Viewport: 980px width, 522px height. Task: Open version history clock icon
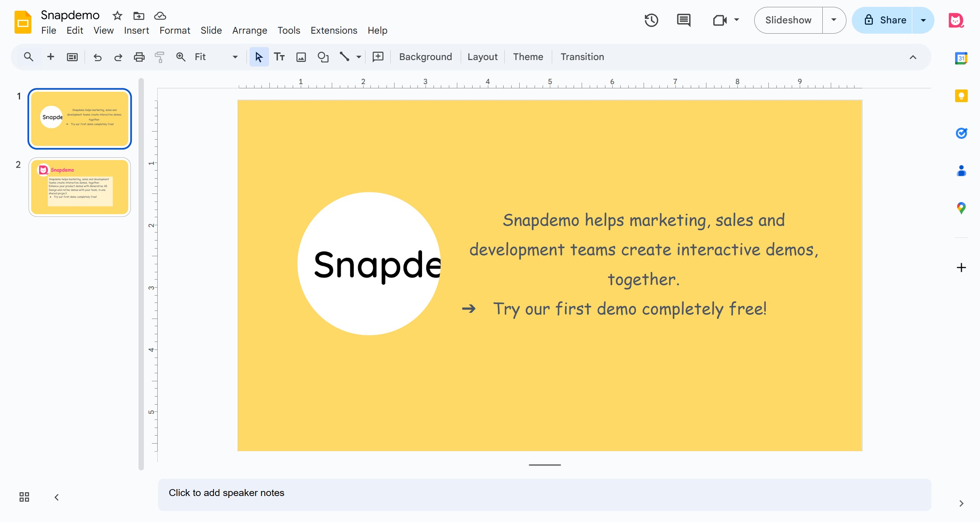click(651, 20)
